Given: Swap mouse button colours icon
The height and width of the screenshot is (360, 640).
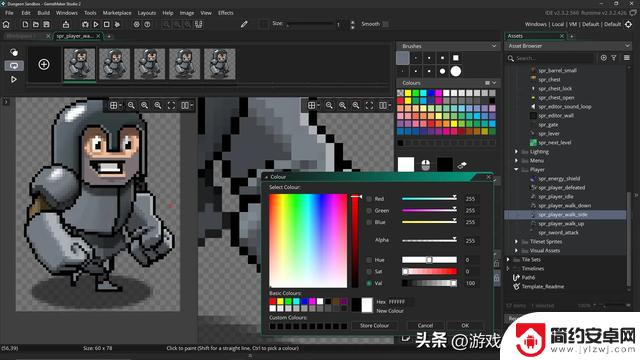Looking at the screenshot, I should (x=462, y=165).
